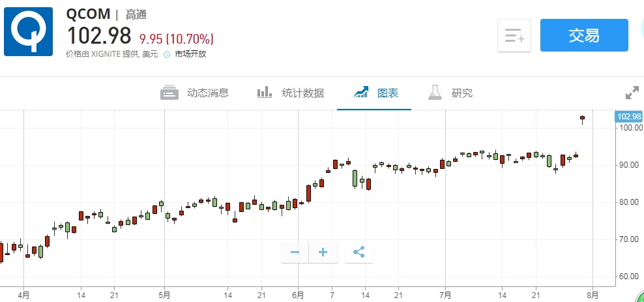
Task: Expand the chart to fullscreen
Action: coord(632,93)
